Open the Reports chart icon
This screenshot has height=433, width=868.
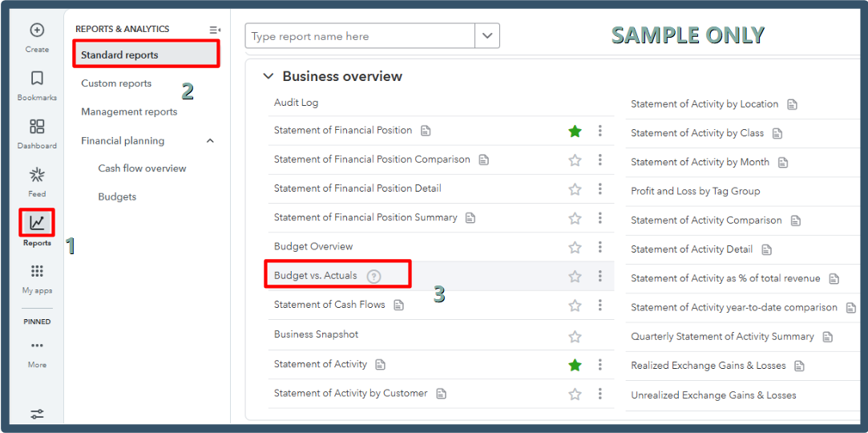[37, 223]
